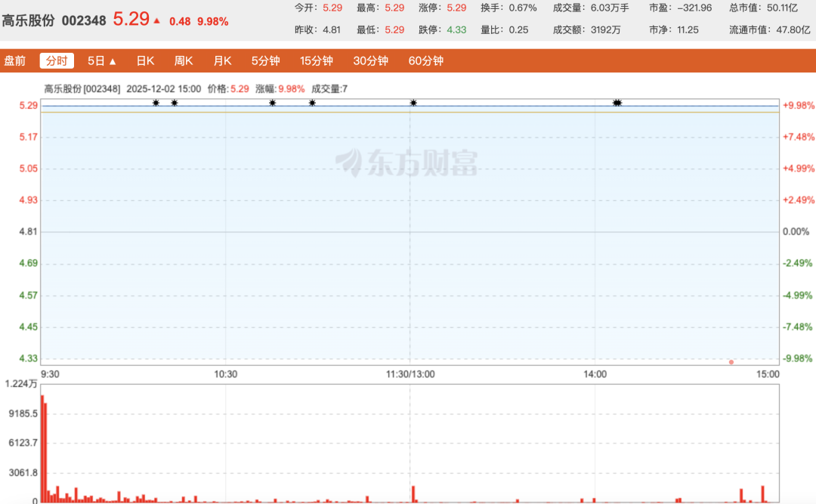816x504 pixels.
Task: Click the 5.17 price axis label
Action: pyautogui.click(x=29, y=137)
